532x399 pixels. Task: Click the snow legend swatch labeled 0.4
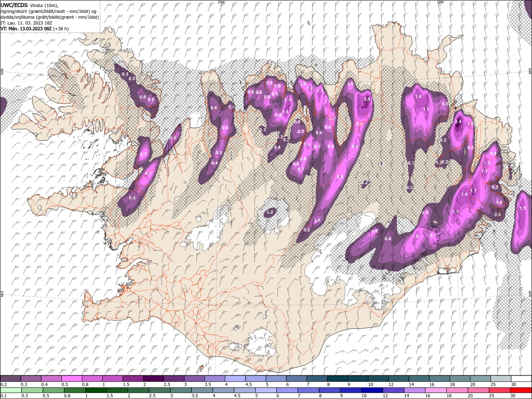point(51,379)
